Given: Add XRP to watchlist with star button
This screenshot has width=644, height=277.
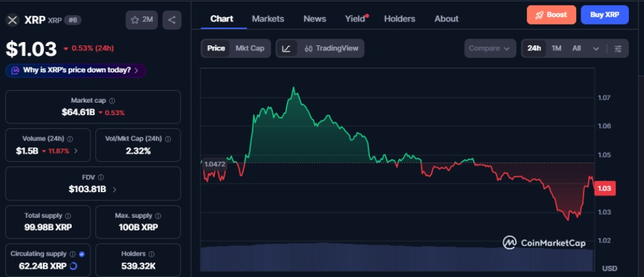Looking at the screenshot, I should click(142, 20).
